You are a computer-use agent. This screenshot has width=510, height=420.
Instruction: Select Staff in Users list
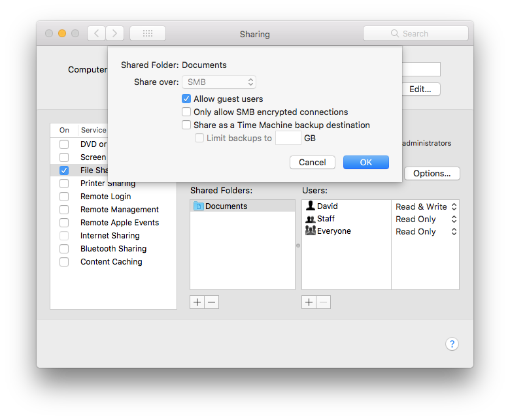click(x=347, y=219)
